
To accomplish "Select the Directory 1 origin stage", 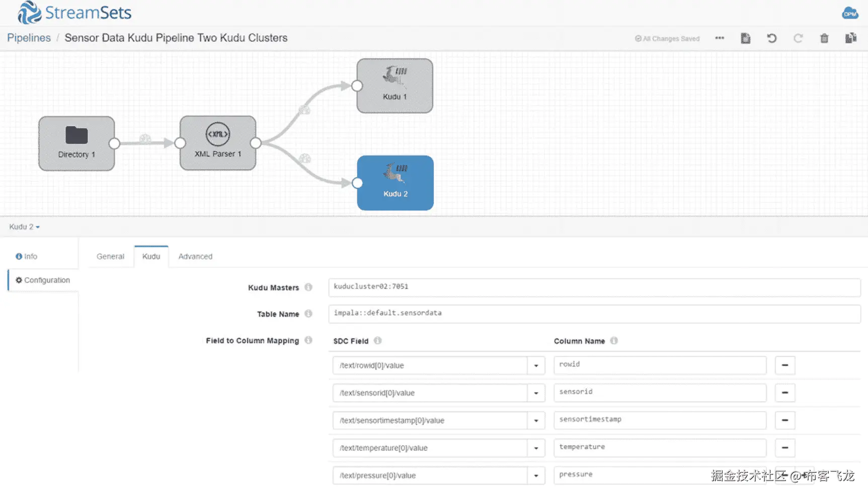I will [76, 144].
